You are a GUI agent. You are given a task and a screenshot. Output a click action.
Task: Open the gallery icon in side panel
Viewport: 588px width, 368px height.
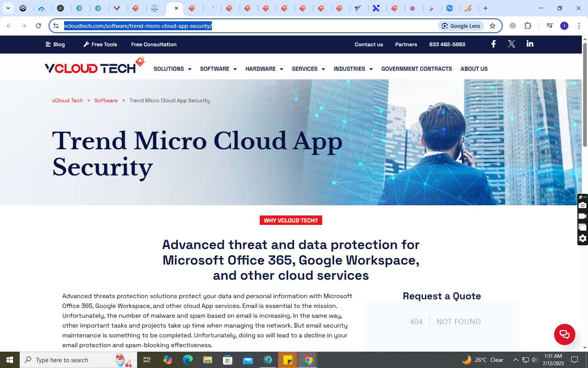tap(583, 227)
